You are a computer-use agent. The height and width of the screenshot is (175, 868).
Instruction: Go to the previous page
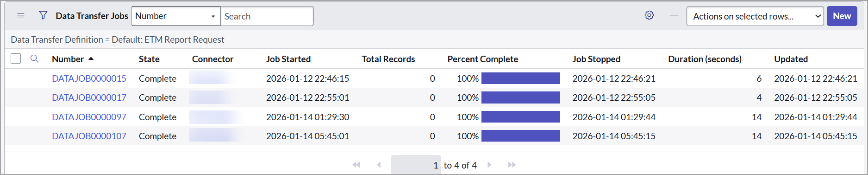(379, 165)
